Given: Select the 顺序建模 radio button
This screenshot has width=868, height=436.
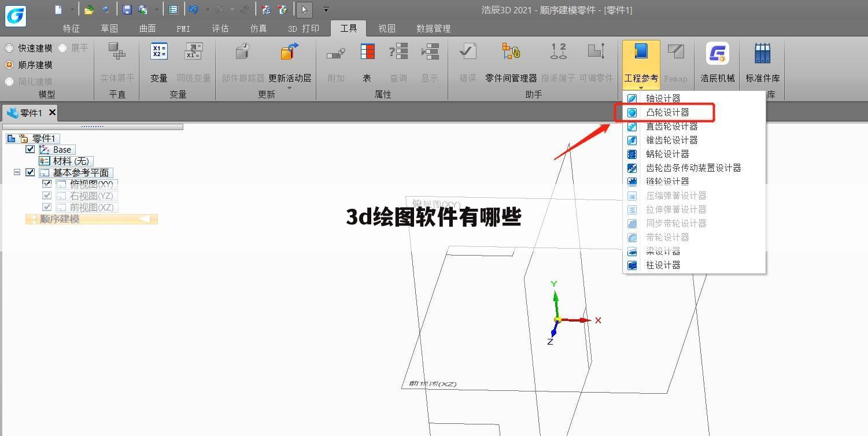Looking at the screenshot, I should tap(9, 65).
